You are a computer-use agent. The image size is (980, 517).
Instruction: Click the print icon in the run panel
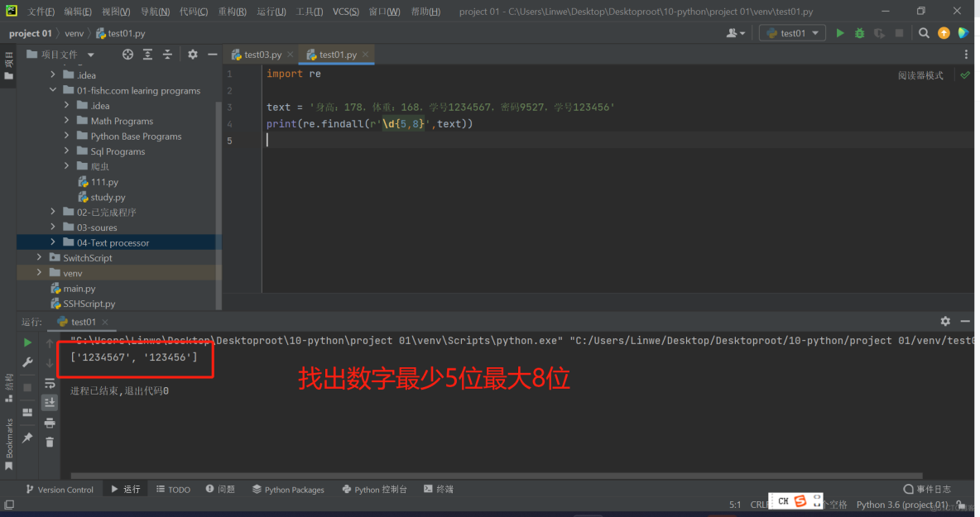coord(50,423)
